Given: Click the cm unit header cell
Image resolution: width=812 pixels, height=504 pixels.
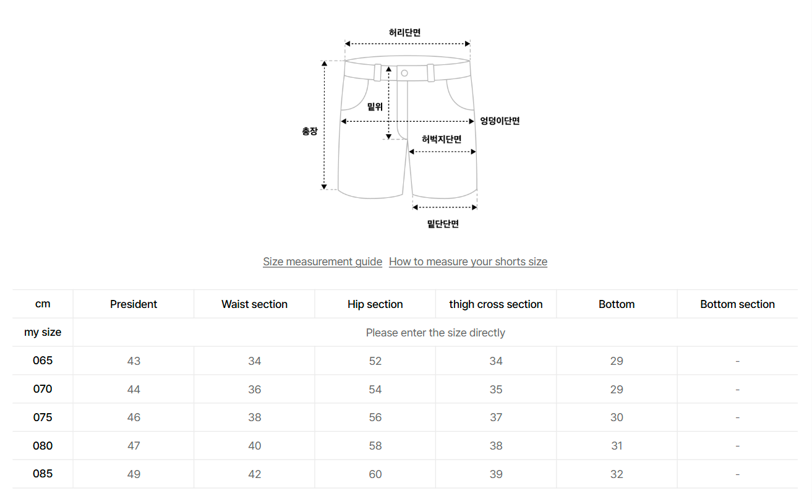Looking at the screenshot, I should [43, 304].
